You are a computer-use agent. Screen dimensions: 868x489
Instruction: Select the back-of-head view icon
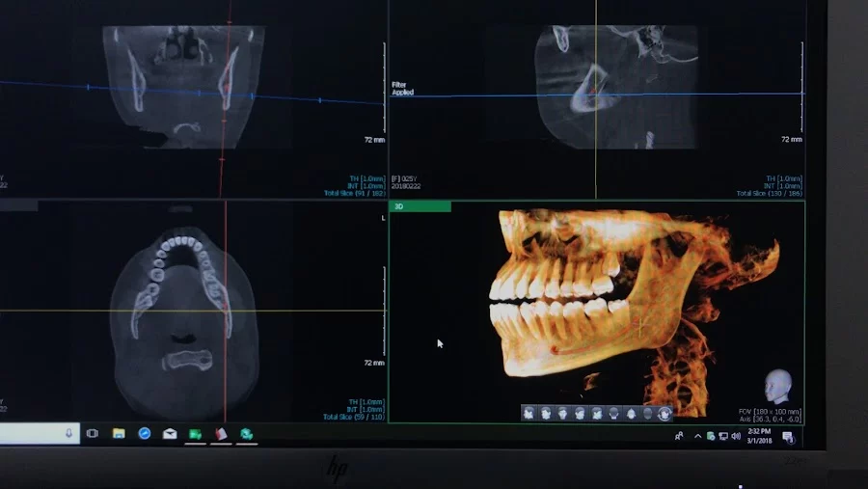[x=614, y=413]
